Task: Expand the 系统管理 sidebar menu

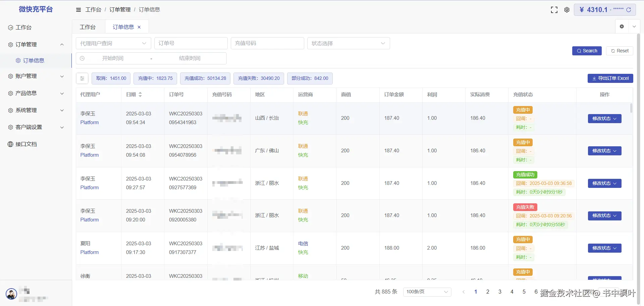Action: coord(36,110)
